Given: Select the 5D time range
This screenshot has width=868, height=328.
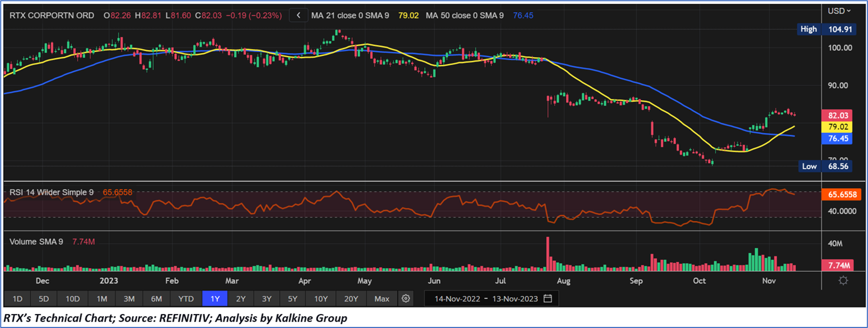Looking at the screenshot, I should coord(44,298).
